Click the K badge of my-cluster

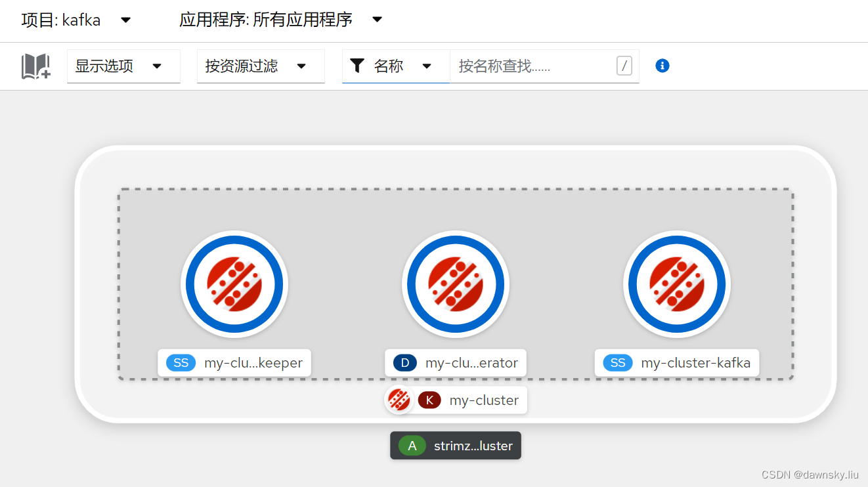429,400
